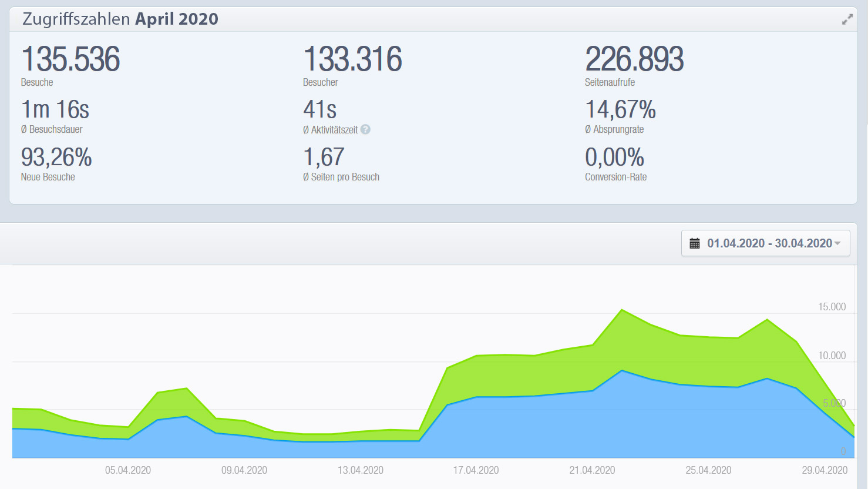Click the help icon beside Ø Aktivitätszeit
The width and height of the screenshot is (868, 489).
[x=365, y=129]
